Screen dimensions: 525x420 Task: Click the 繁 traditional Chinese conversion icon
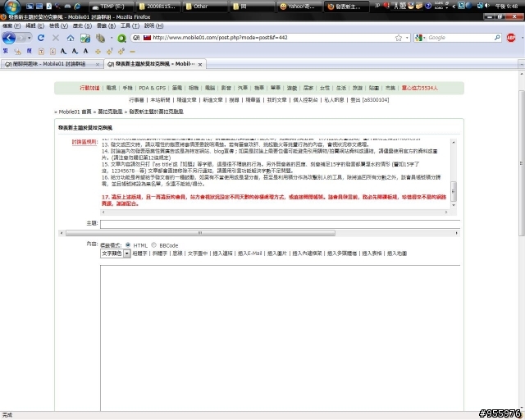click(6, 51)
